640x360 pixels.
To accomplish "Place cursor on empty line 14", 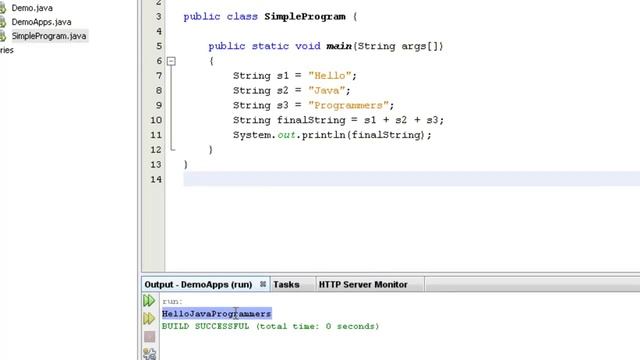I will click(411, 179).
